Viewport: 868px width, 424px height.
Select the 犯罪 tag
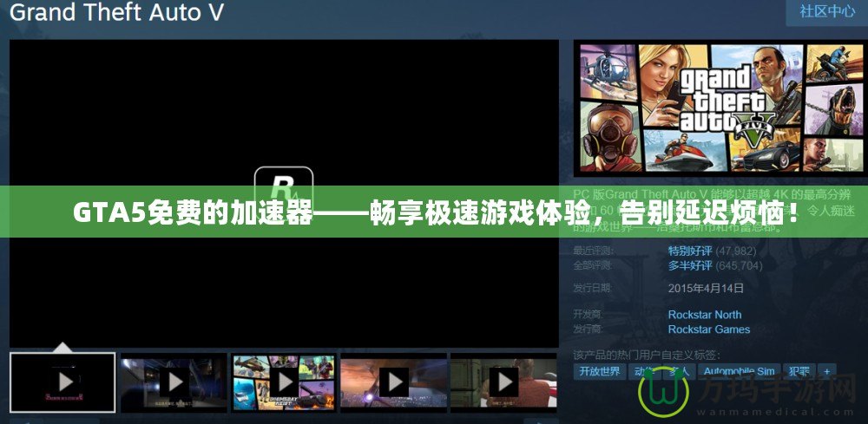tap(799, 371)
